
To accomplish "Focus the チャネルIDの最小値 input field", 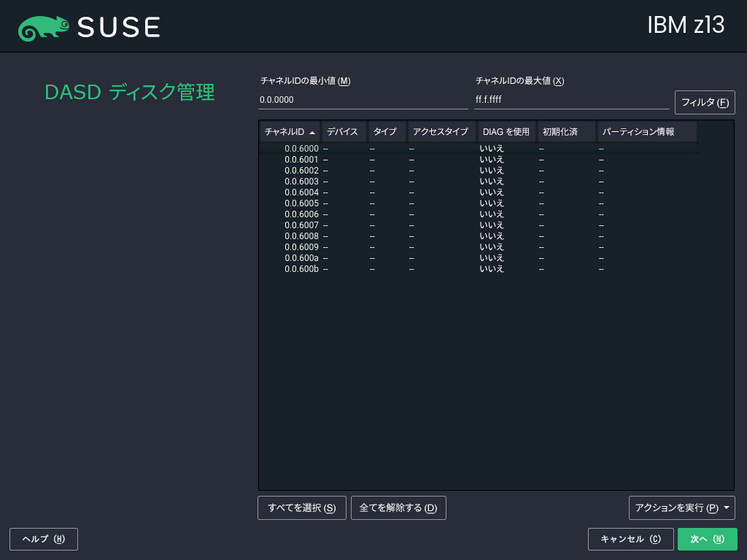I will (x=363, y=100).
